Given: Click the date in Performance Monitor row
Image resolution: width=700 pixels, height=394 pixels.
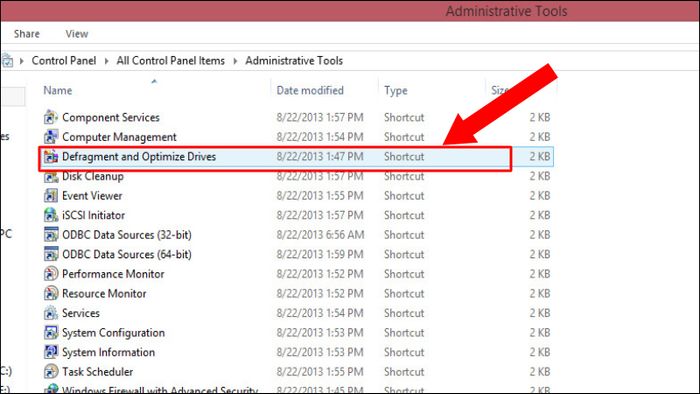Looking at the screenshot, I should click(320, 274).
